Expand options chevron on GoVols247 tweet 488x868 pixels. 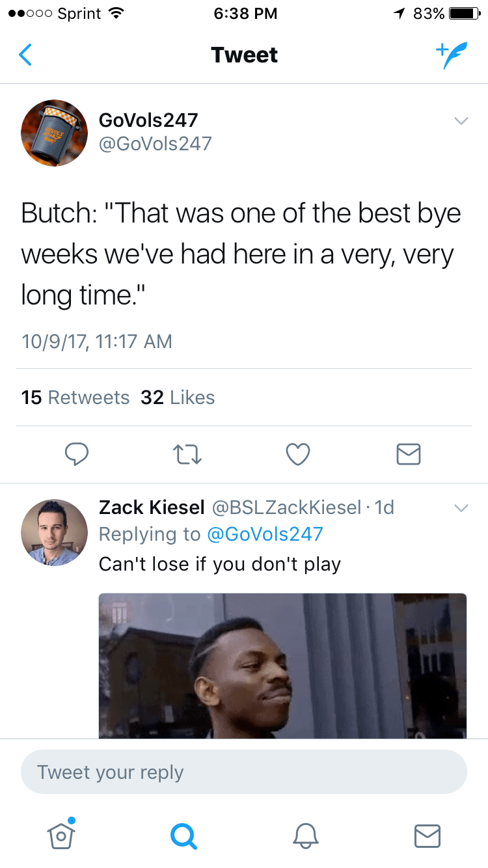tap(461, 121)
